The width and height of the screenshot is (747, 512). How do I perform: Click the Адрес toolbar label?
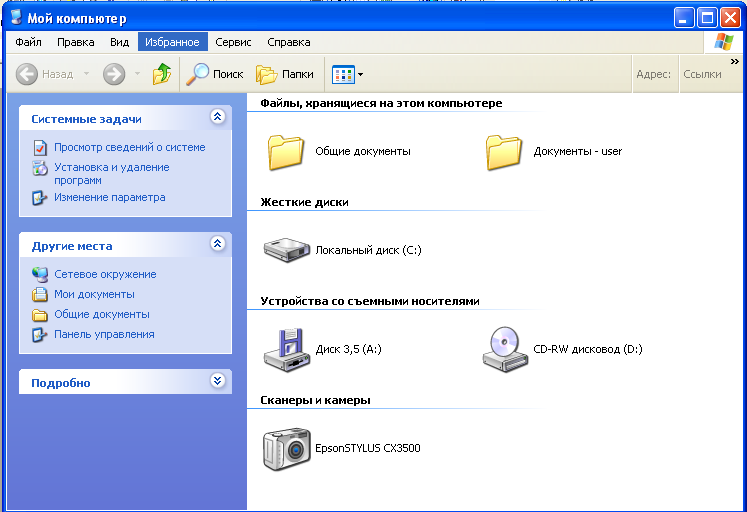[x=653, y=74]
